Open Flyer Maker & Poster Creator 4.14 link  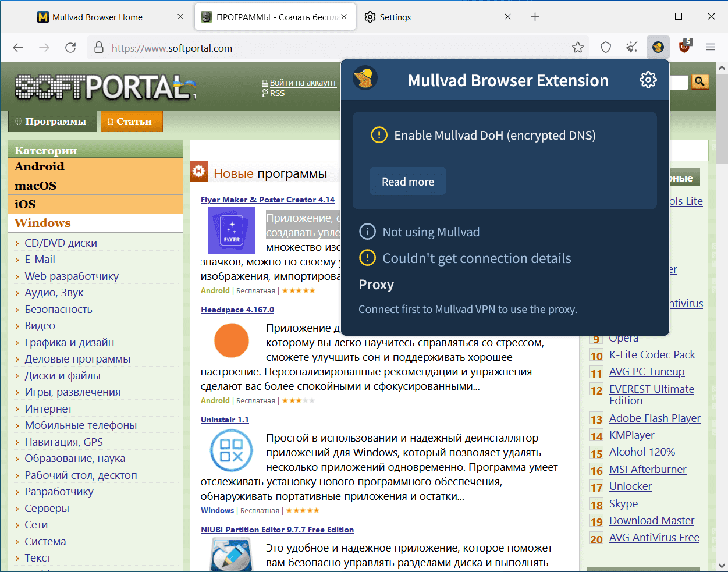[x=268, y=200]
